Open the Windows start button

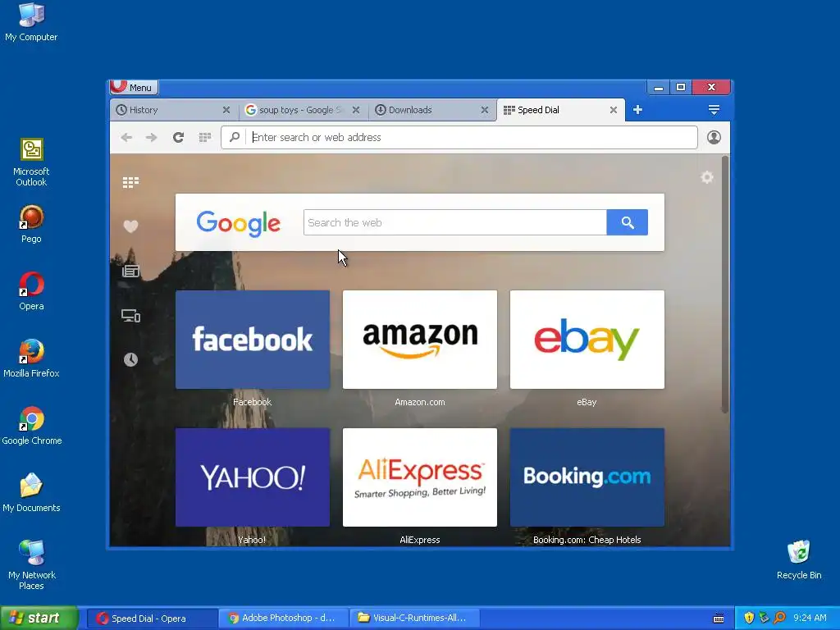click(39, 619)
